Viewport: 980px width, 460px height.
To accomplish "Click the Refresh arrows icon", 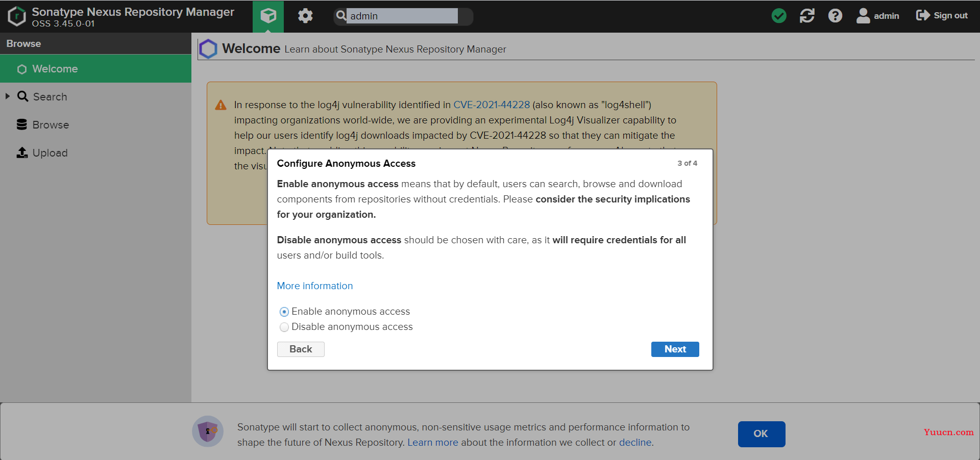I will (807, 16).
